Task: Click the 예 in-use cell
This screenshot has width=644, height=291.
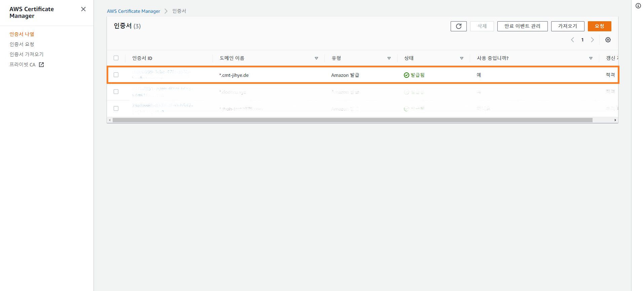Action: point(479,75)
